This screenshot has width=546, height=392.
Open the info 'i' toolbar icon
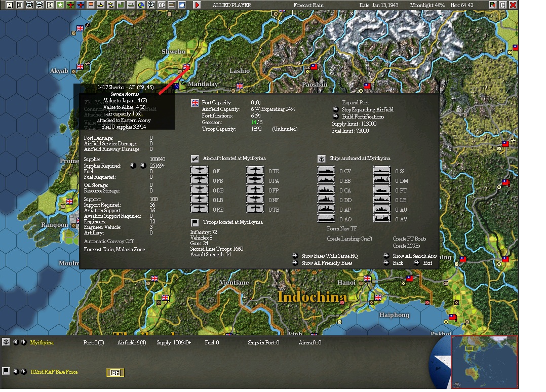[50, 5]
